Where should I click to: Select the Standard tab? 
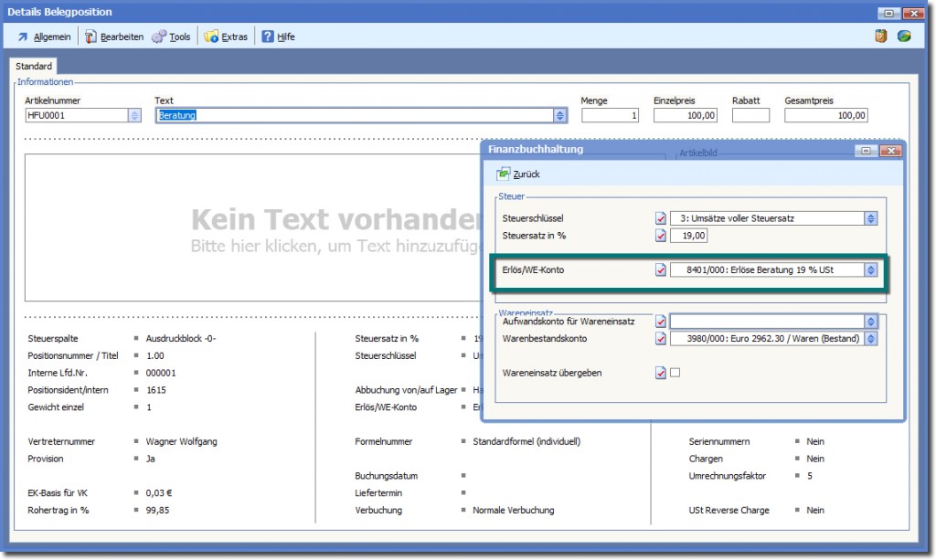click(x=34, y=67)
